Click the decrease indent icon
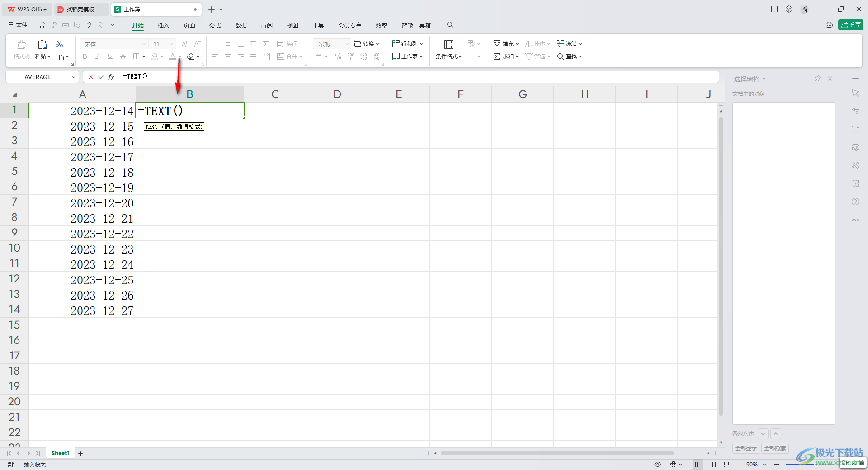Viewport: 868px width, 470px height. point(254,44)
